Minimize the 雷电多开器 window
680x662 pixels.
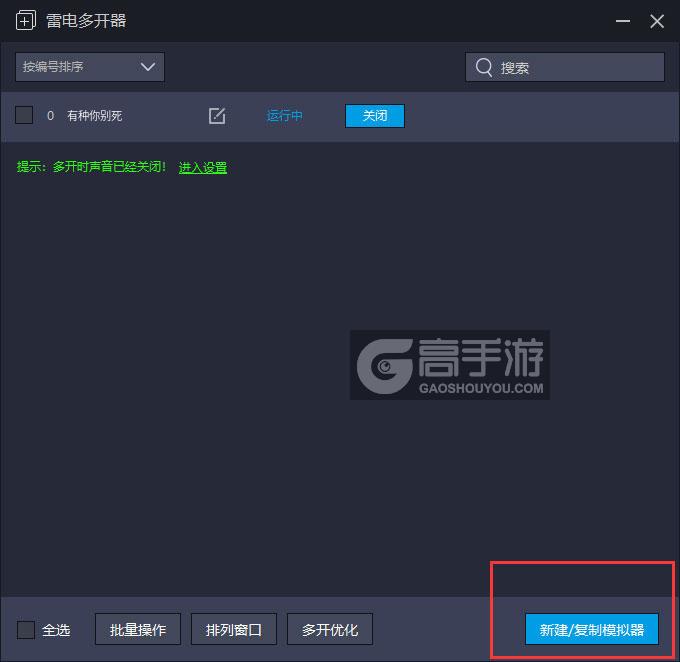point(623,21)
